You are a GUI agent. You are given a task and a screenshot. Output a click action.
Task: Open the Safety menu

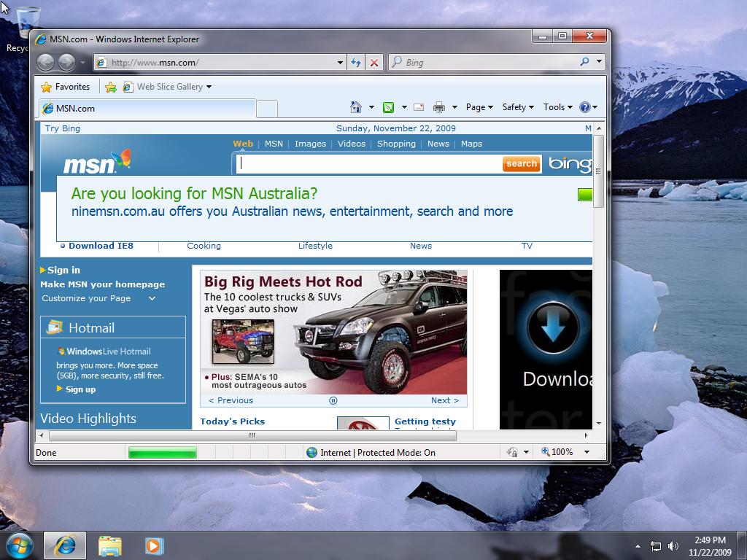point(517,107)
